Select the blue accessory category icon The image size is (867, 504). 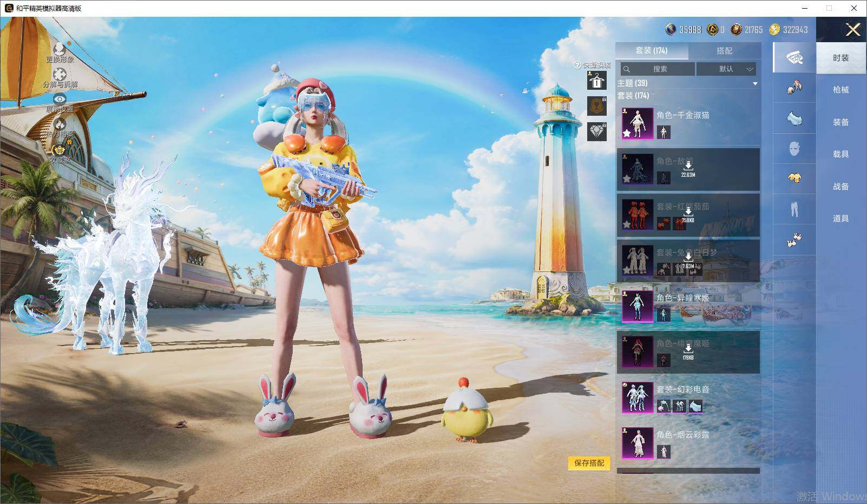pos(794,118)
